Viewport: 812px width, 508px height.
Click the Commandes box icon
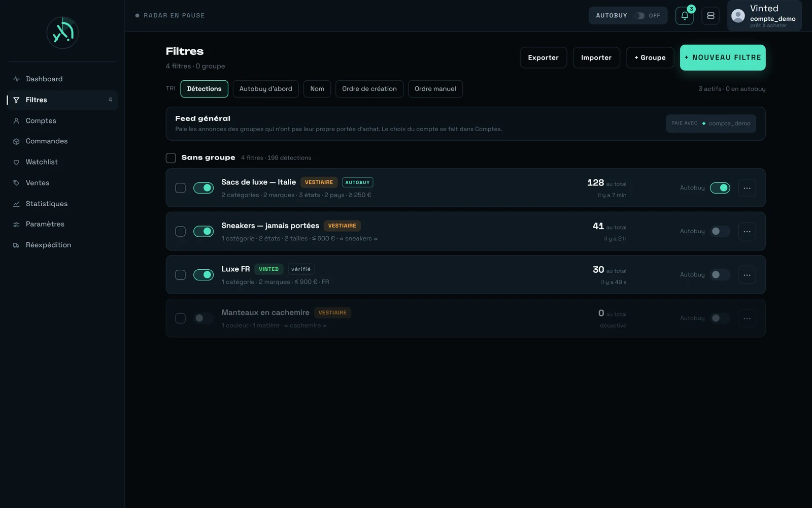coord(16,142)
